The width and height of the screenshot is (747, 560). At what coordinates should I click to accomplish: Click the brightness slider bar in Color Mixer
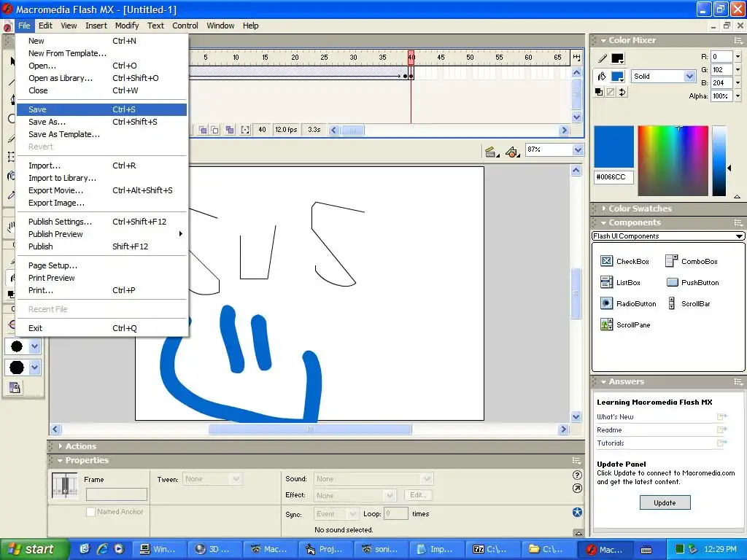(x=719, y=160)
